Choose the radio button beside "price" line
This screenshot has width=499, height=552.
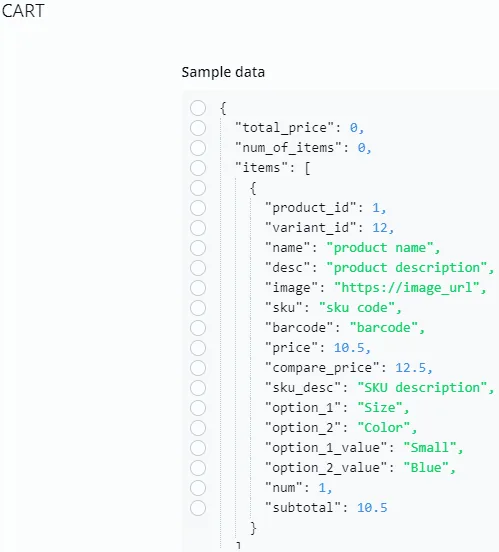[x=198, y=348]
